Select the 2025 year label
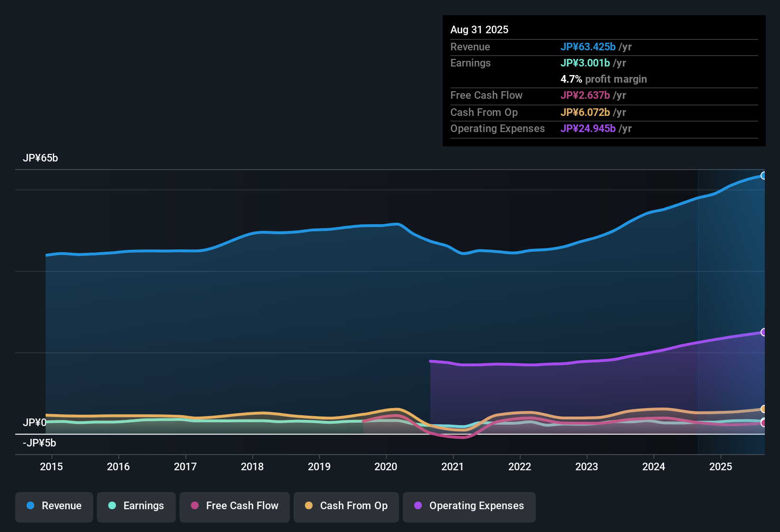Screen dimensions: 780x532 pyautogui.click(x=721, y=466)
